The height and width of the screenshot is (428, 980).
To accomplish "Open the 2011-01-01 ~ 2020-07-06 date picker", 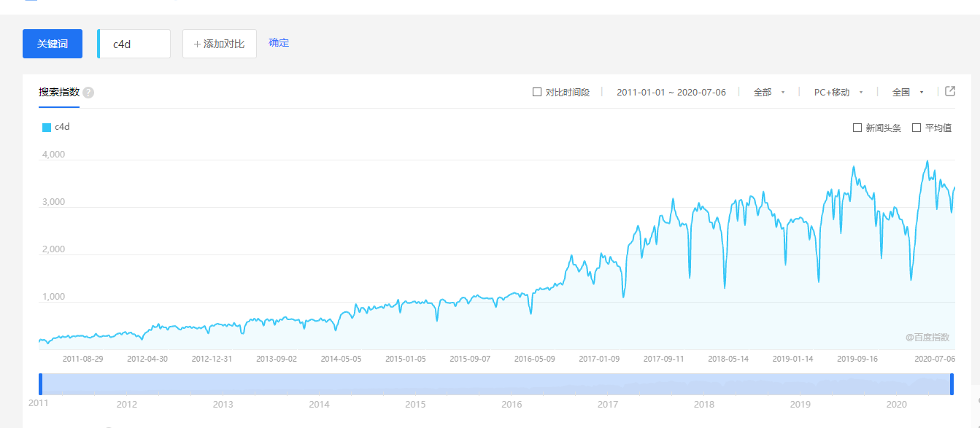I will pos(671,93).
